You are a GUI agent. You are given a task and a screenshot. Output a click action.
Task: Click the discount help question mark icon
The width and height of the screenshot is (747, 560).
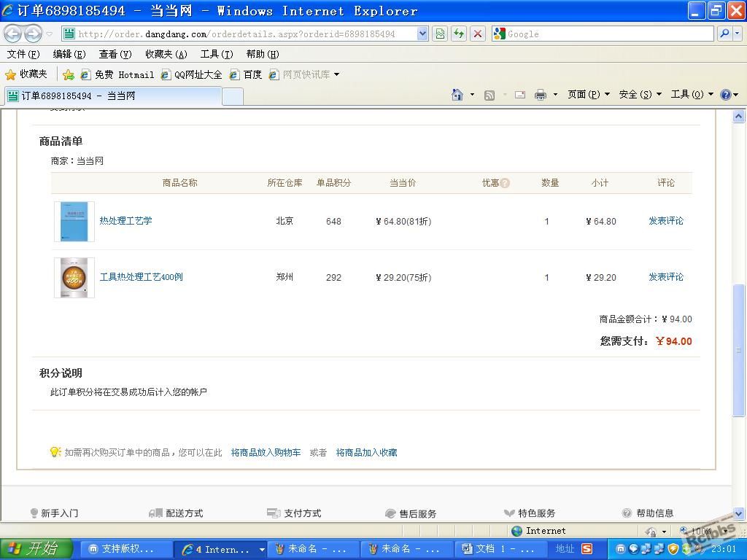click(505, 183)
